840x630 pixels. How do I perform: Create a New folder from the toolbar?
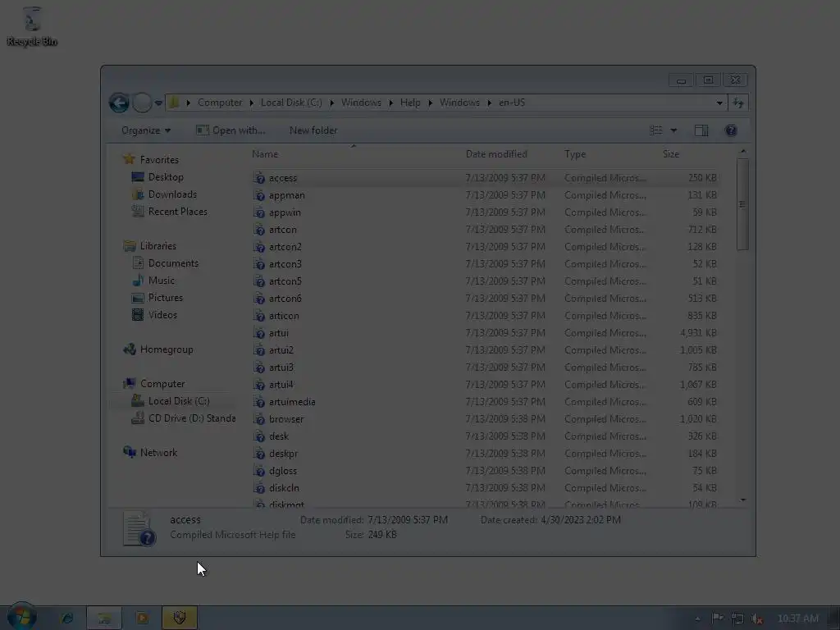click(x=313, y=130)
